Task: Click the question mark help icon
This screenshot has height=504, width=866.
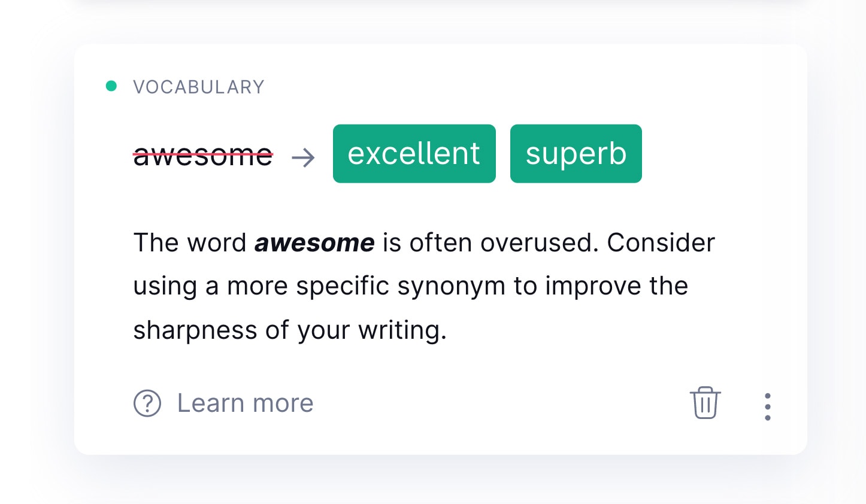Action: tap(147, 403)
